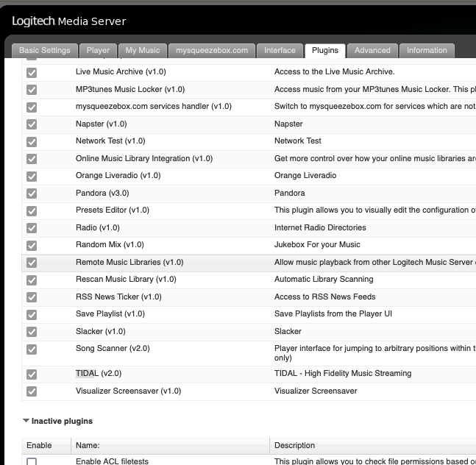The image size is (476, 465).
Task: Uncheck the Radio plugin checkbox
Action: (x=32, y=228)
